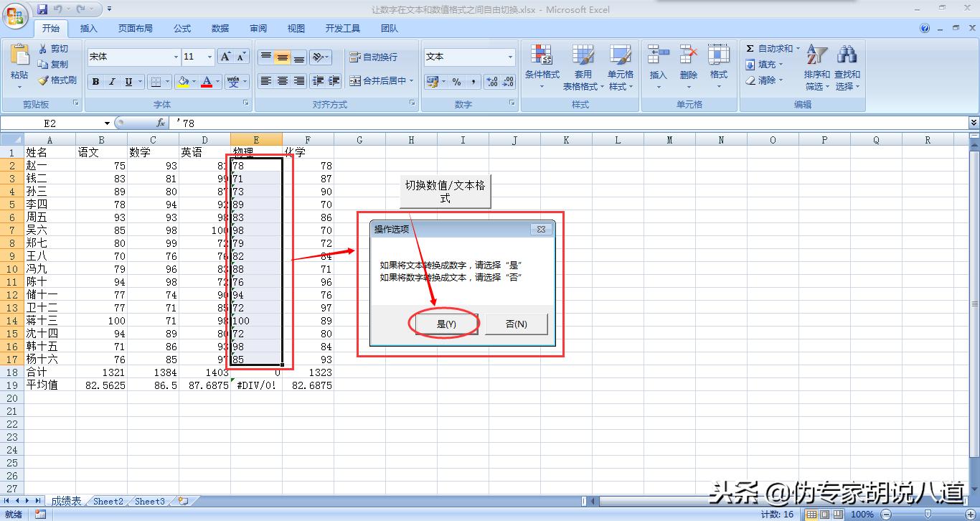Open the font size 11 dropdown
Image resolution: width=980 pixels, height=521 pixels.
point(209,57)
